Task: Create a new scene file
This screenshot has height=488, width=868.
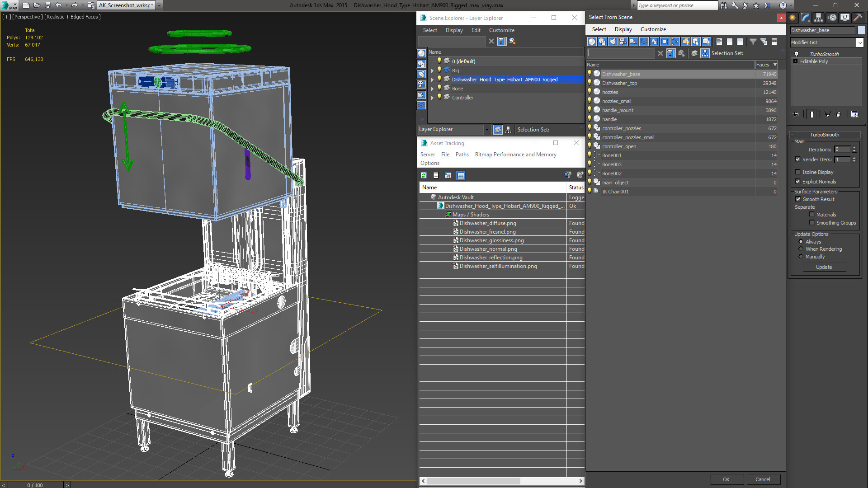Action: click(26, 5)
